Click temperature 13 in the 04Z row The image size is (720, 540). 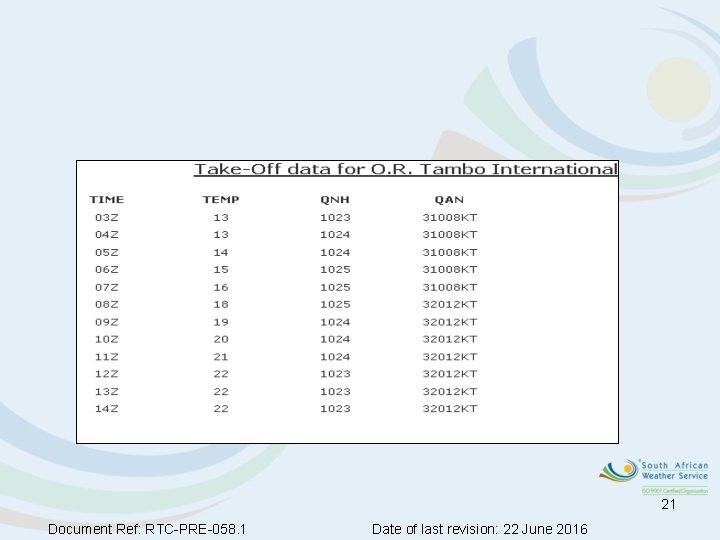click(221, 235)
